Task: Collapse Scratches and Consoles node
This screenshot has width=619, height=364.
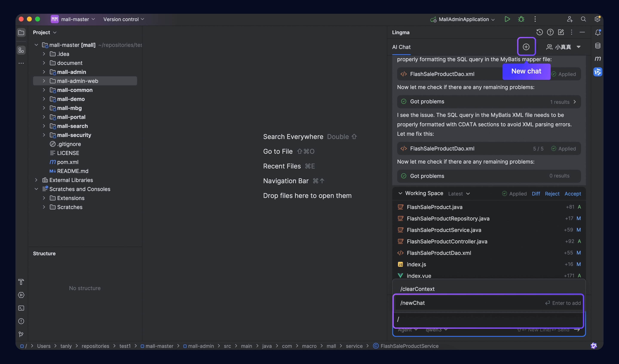Action: tap(36, 189)
